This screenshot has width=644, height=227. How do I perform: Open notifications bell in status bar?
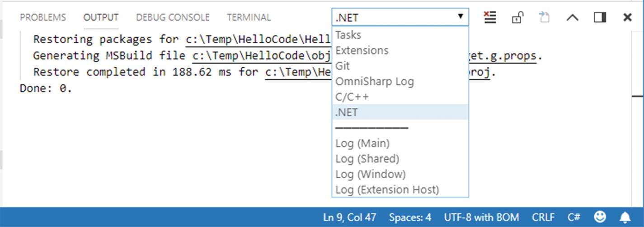click(625, 217)
